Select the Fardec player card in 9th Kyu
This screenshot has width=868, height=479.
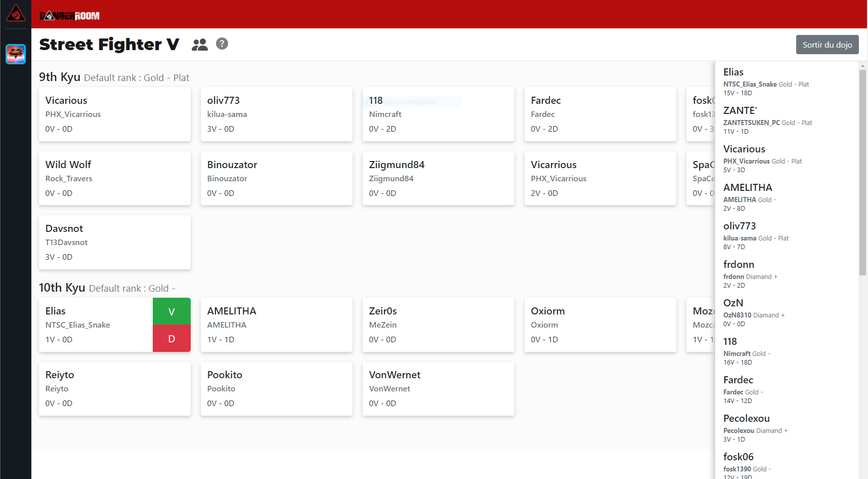[600, 114]
